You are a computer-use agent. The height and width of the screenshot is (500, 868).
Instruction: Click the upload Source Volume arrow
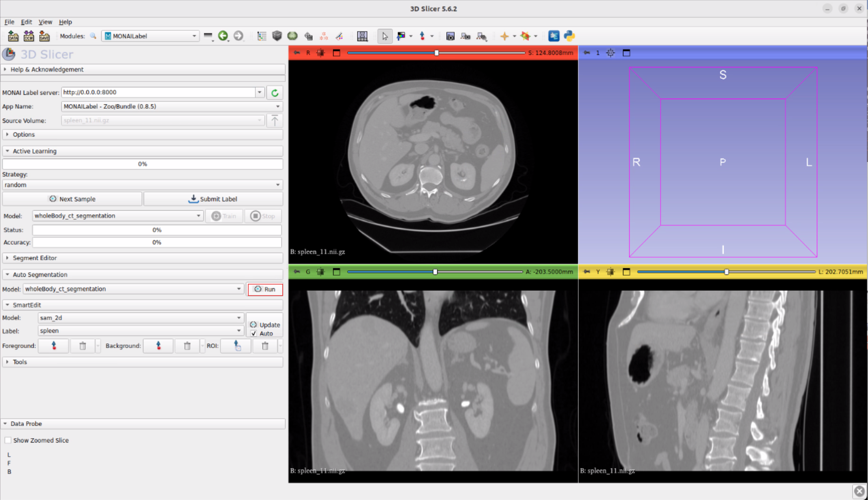click(x=275, y=121)
